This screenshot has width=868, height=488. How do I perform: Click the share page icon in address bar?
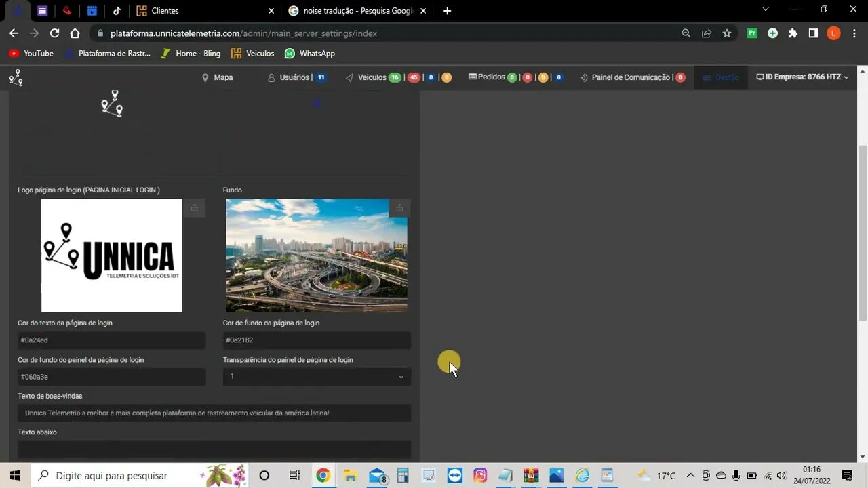coord(707,33)
